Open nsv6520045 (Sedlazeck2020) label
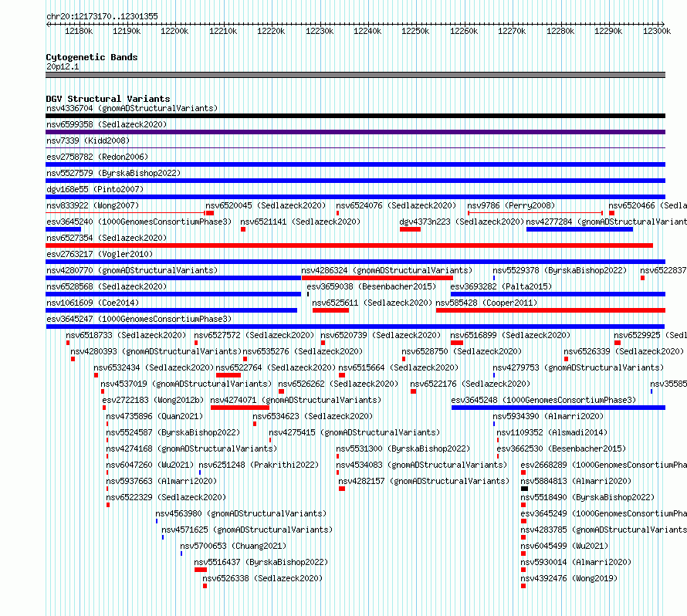 (x=266, y=205)
